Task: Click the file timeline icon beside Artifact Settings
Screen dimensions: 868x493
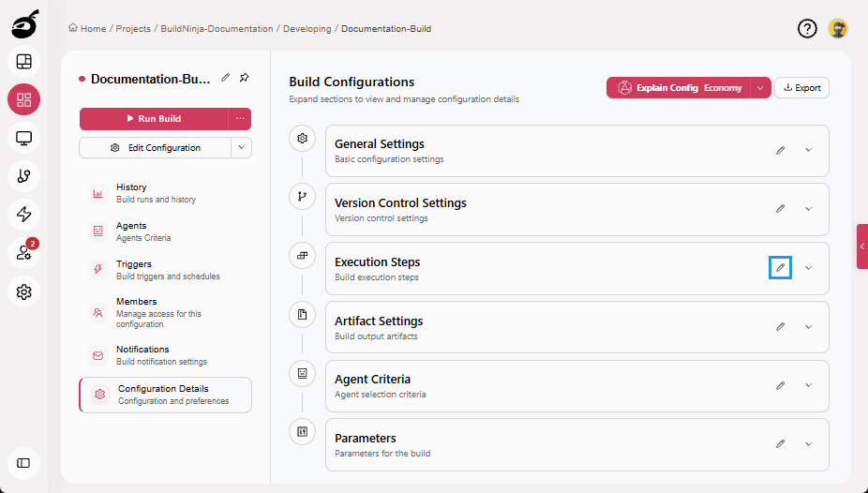Action: (302, 314)
